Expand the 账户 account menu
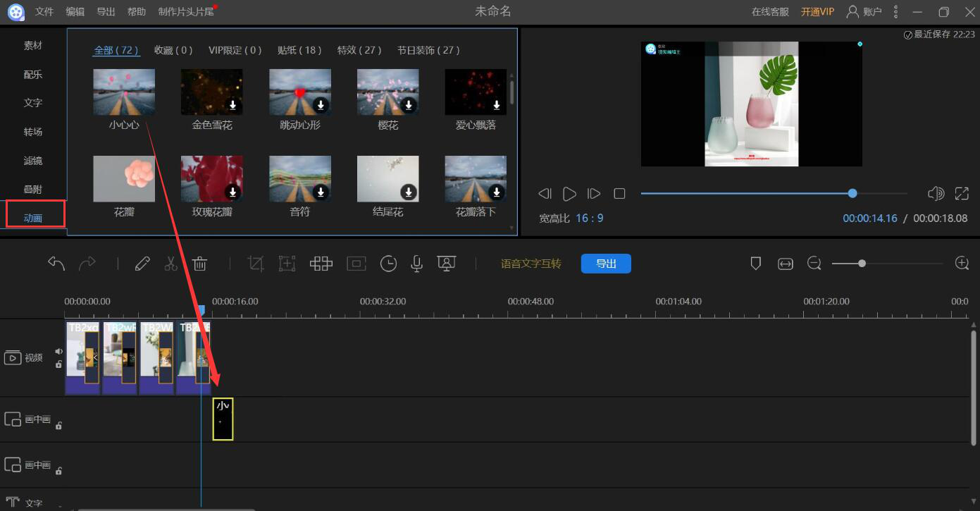 [x=864, y=12]
